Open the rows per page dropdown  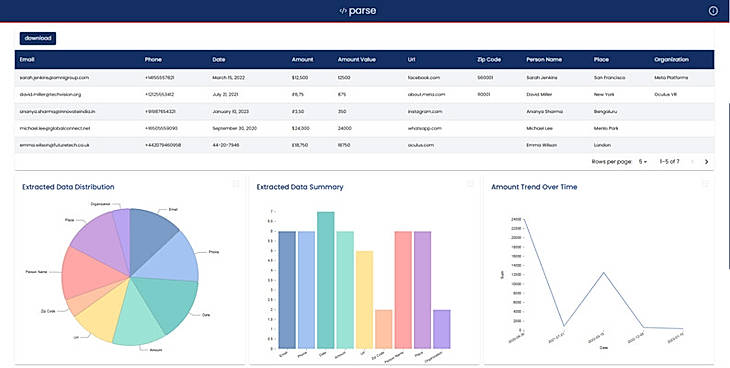pyautogui.click(x=643, y=162)
